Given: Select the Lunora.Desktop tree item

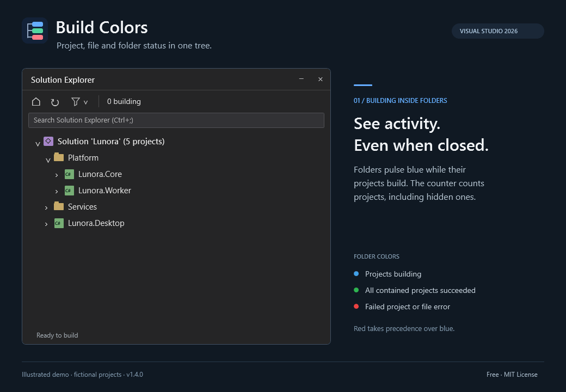Looking at the screenshot, I should point(96,223).
